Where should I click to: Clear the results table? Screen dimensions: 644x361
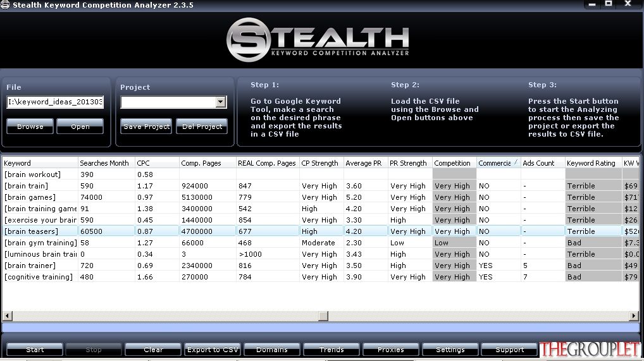point(153,350)
